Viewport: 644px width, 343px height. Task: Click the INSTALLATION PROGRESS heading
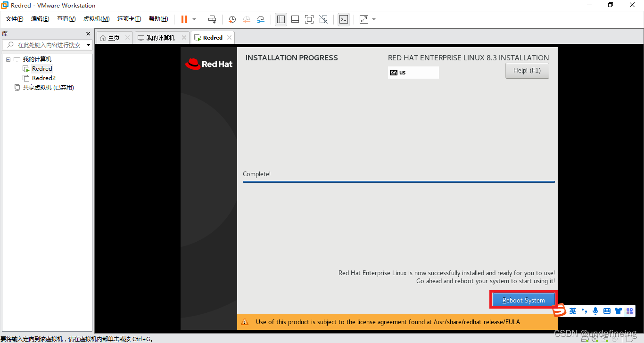tap(292, 58)
